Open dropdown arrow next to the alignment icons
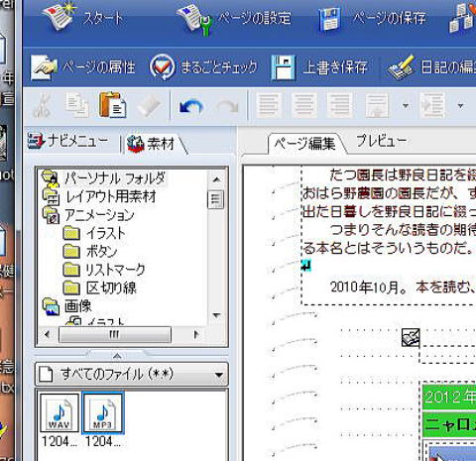476x461 pixels. coord(406,106)
